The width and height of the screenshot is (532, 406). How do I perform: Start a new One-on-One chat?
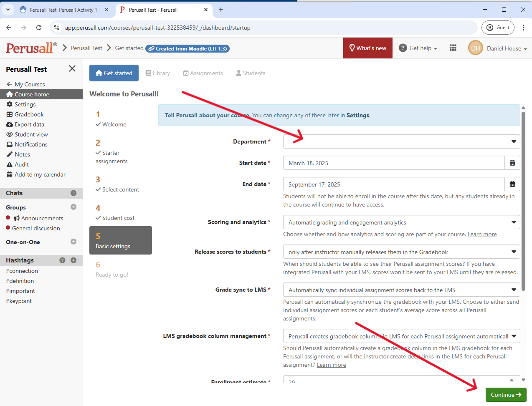[x=73, y=242]
